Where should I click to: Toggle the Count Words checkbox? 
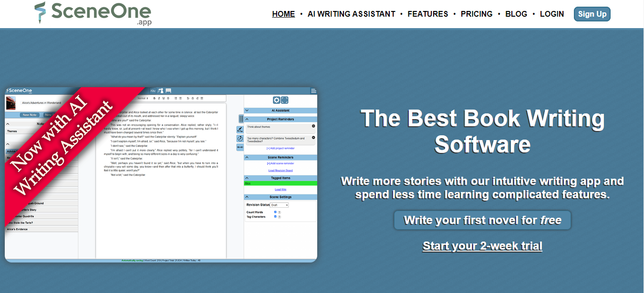coord(275,212)
